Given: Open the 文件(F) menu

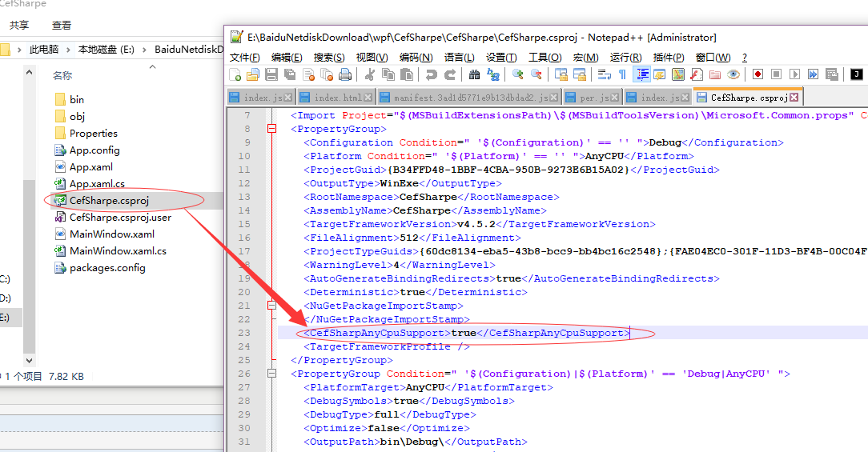Looking at the screenshot, I should click(x=245, y=58).
